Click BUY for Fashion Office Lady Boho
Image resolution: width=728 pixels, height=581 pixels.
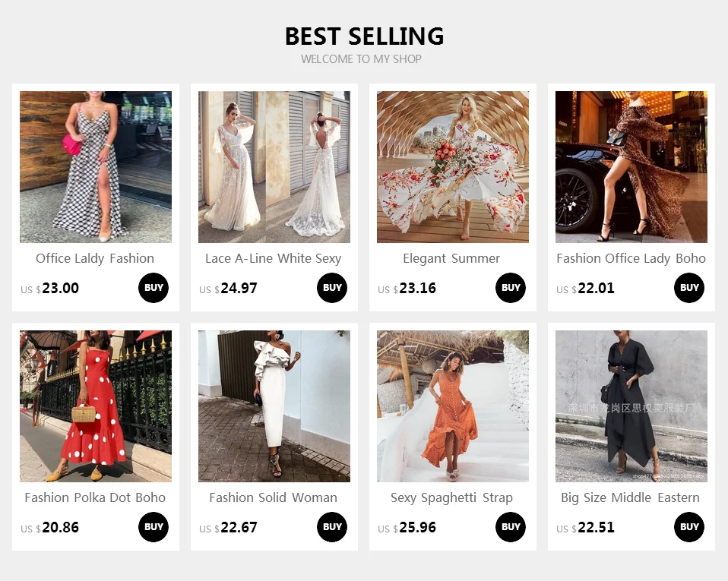tap(689, 288)
